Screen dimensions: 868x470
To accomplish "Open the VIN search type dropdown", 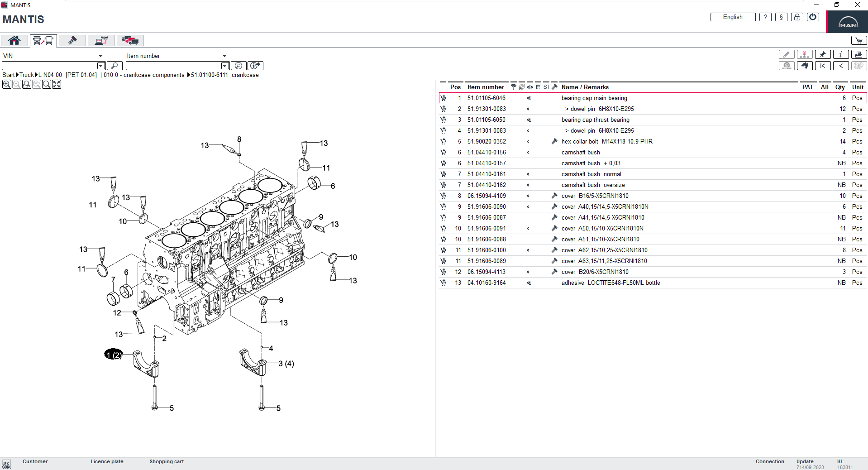I will (100, 56).
